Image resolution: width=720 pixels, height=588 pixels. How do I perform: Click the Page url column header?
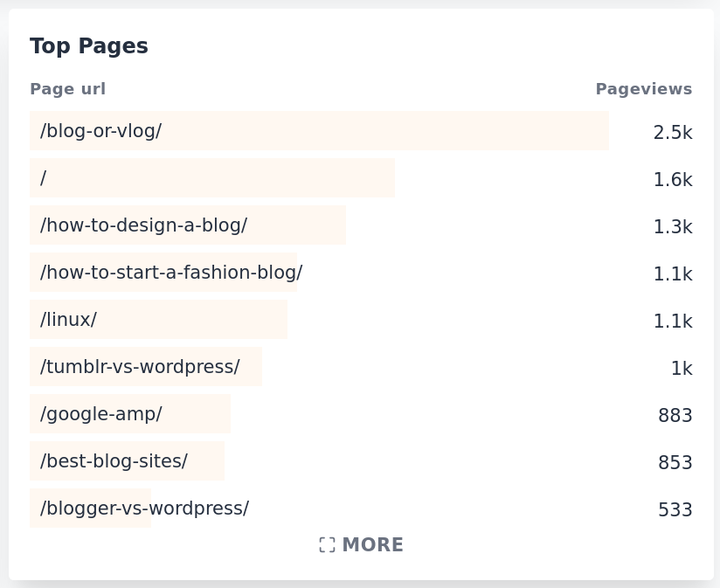67,88
